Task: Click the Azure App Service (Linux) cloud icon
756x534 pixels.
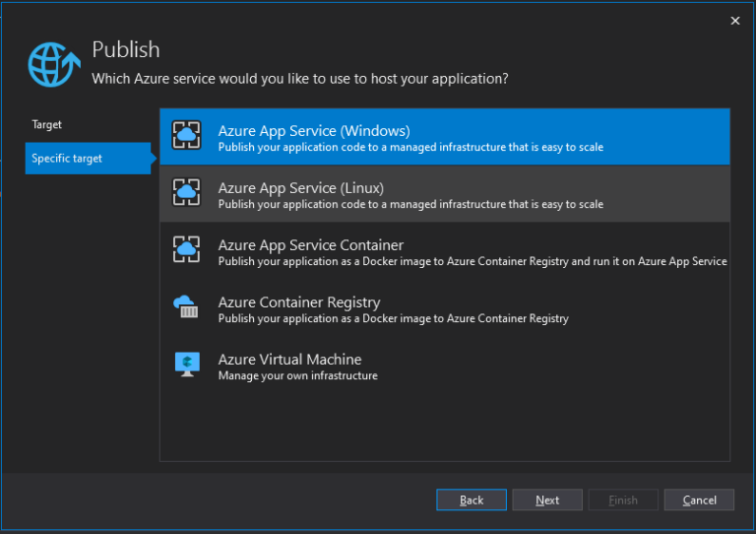Action: tap(187, 192)
